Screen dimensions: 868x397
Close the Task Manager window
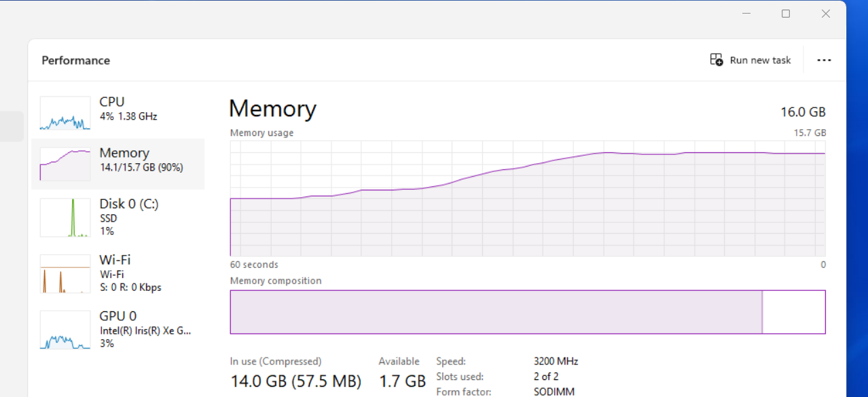point(826,14)
